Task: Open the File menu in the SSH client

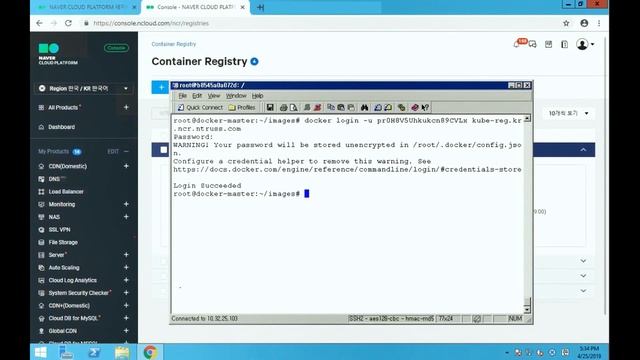Action: click(x=182, y=96)
